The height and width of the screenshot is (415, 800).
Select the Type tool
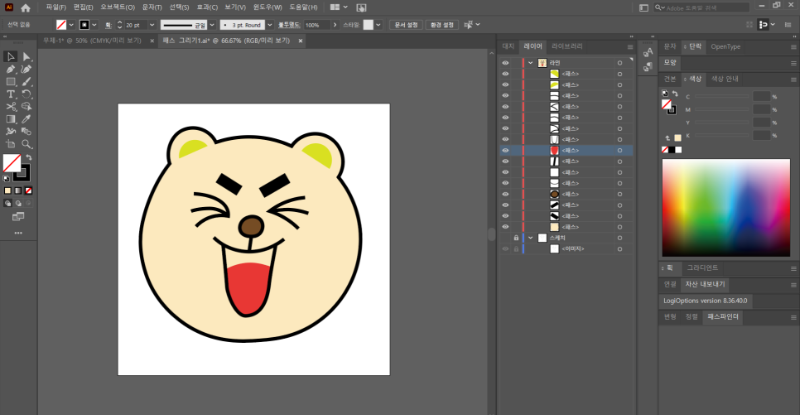click(x=11, y=94)
